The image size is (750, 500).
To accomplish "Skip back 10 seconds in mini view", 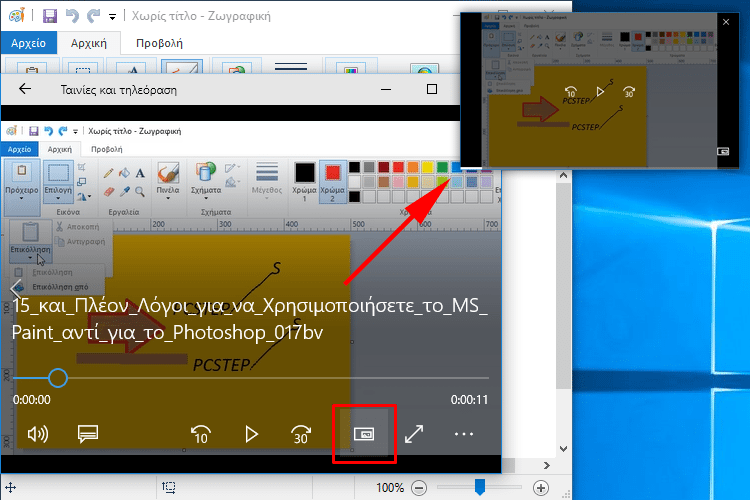I will [571, 91].
